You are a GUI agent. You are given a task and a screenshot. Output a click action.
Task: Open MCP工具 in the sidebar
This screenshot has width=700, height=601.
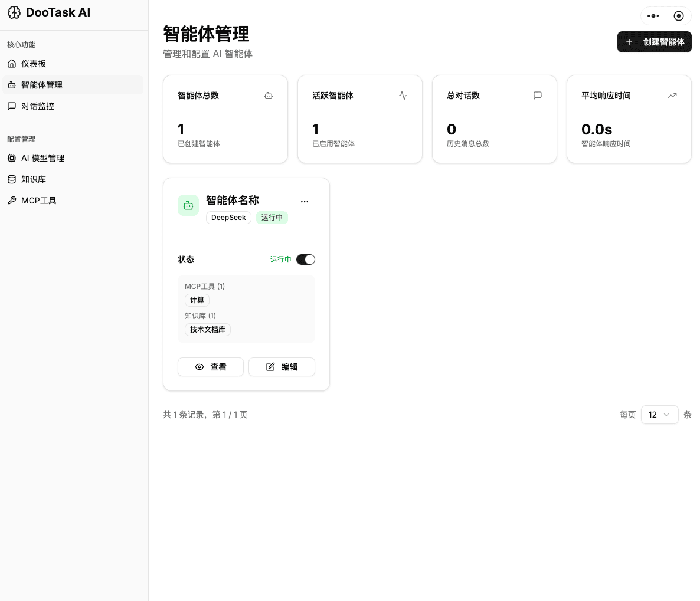pos(73,201)
